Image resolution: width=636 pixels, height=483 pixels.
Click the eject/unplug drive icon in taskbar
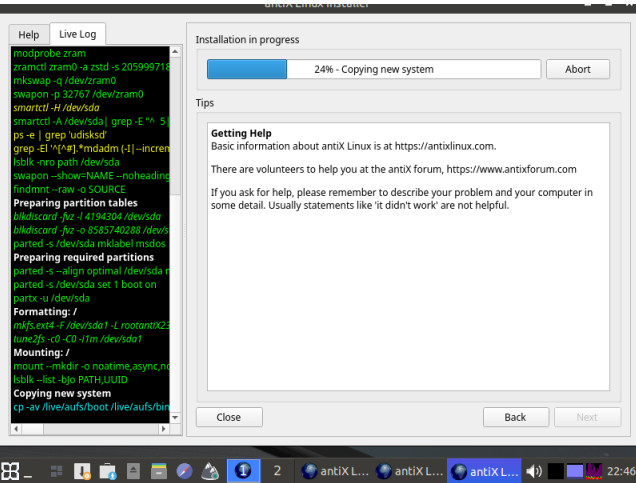pos(133,471)
